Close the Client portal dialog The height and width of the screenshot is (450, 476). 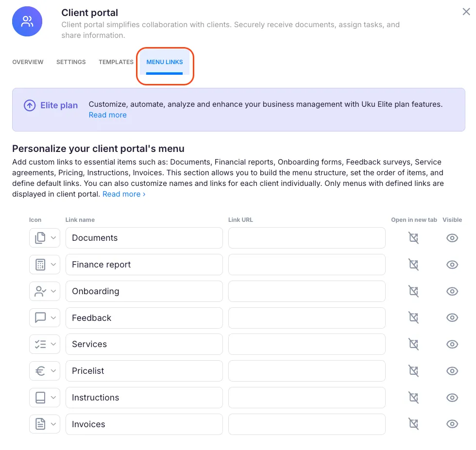point(466,12)
